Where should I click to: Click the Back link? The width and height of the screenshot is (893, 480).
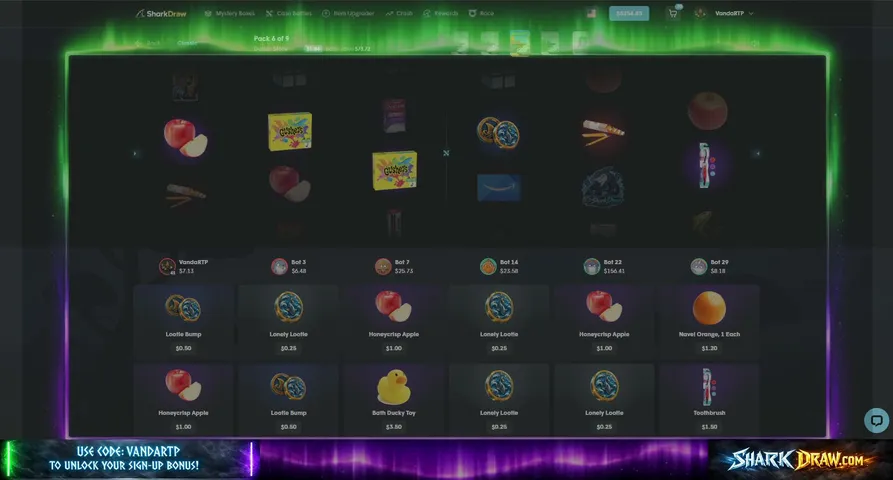[x=149, y=43]
